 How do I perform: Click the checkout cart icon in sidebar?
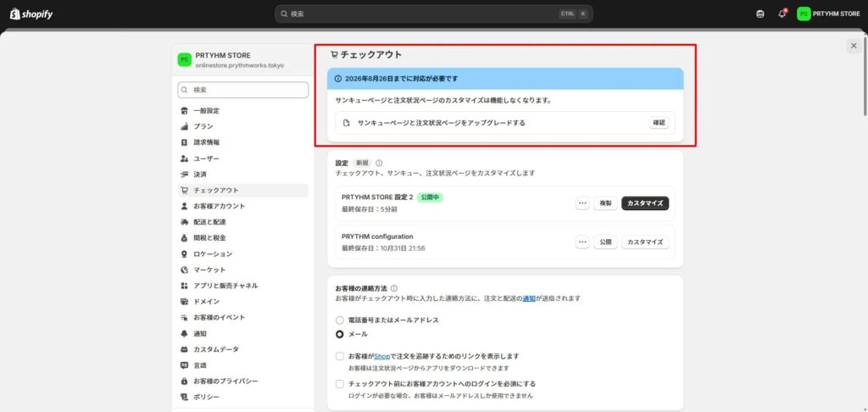click(184, 191)
